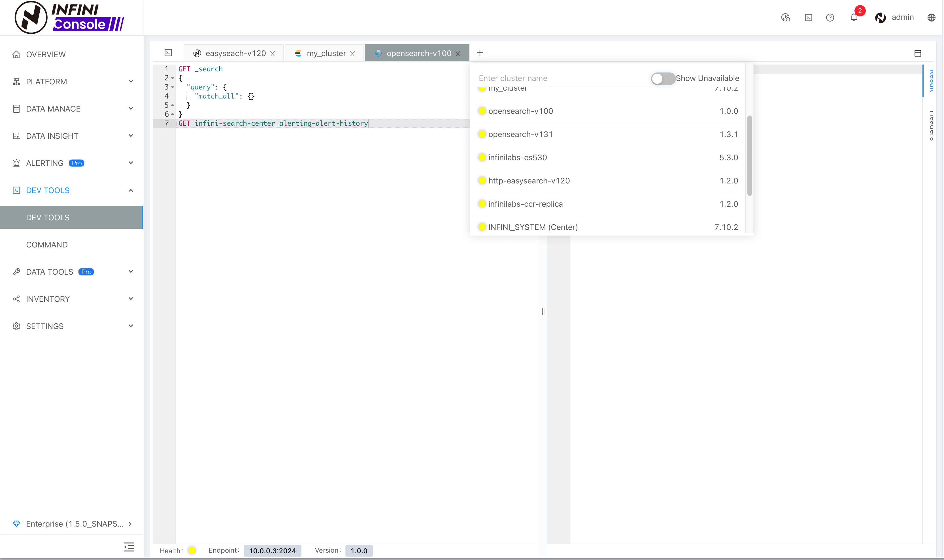This screenshot has width=944, height=560.
Task: Click the notifications bell icon
Action: (x=854, y=17)
